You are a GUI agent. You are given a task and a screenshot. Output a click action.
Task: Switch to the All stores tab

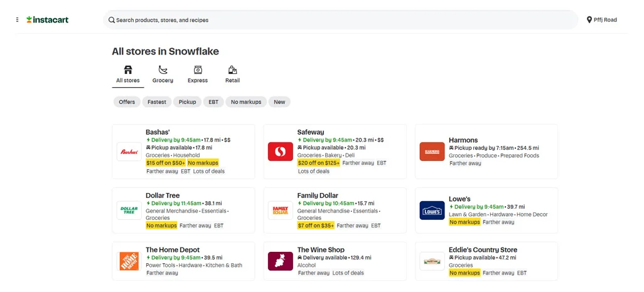[x=127, y=75]
